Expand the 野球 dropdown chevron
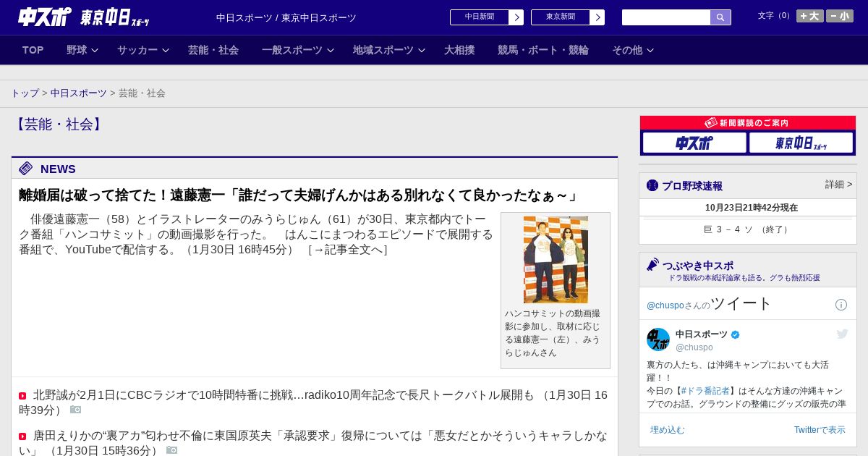The image size is (868, 456). click(94, 51)
